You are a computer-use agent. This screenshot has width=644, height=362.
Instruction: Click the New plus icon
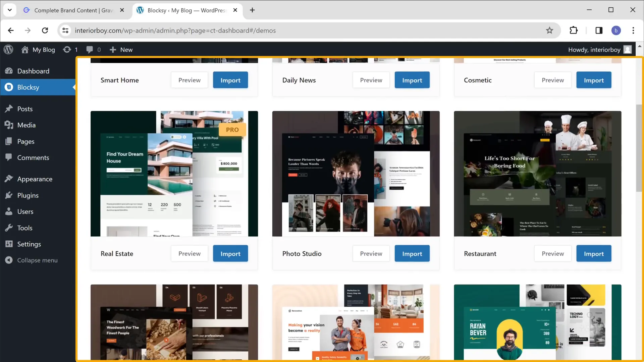[113, 50]
